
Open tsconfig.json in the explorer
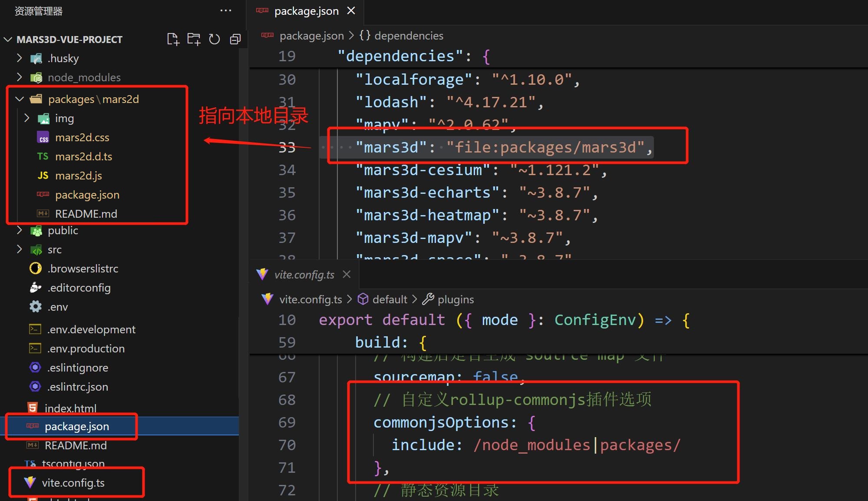(x=73, y=464)
